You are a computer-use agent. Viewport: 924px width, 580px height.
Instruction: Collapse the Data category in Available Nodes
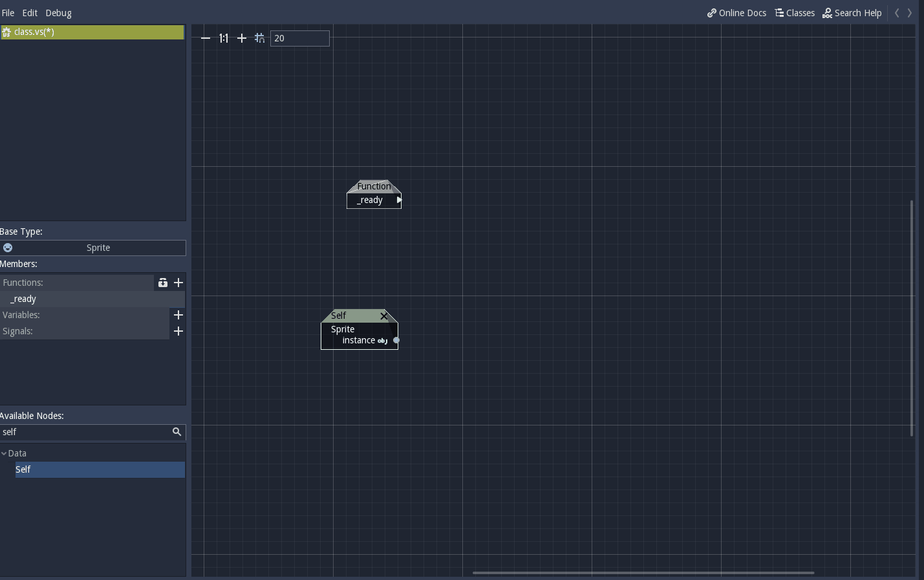5,453
